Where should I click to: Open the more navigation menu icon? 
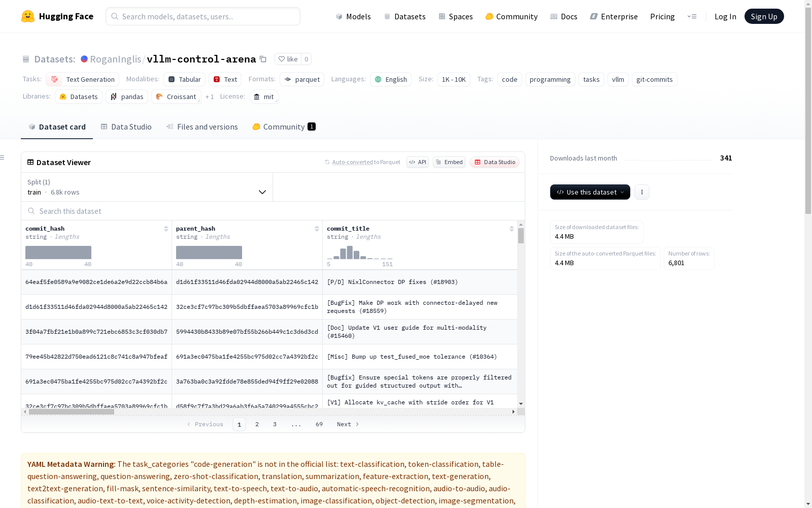(692, 16)
